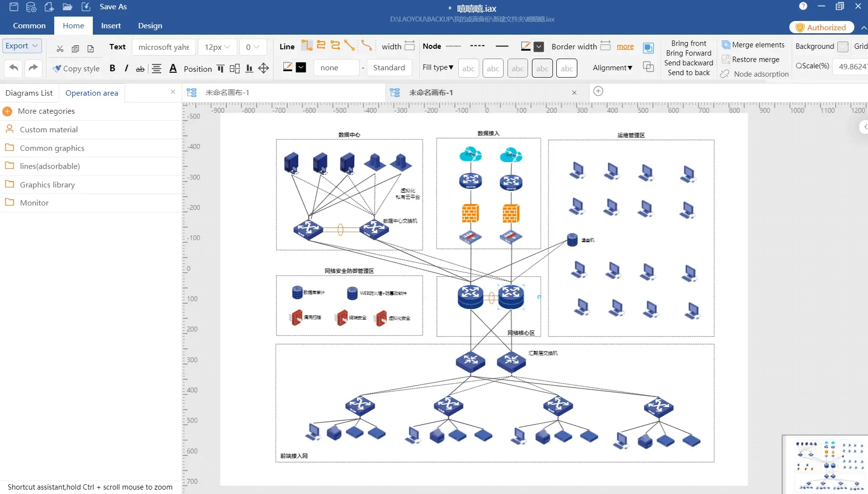Select the solid node border style
Image resolution: width=868 pixels, height=494 pixels.
click(x=502, y=46)
